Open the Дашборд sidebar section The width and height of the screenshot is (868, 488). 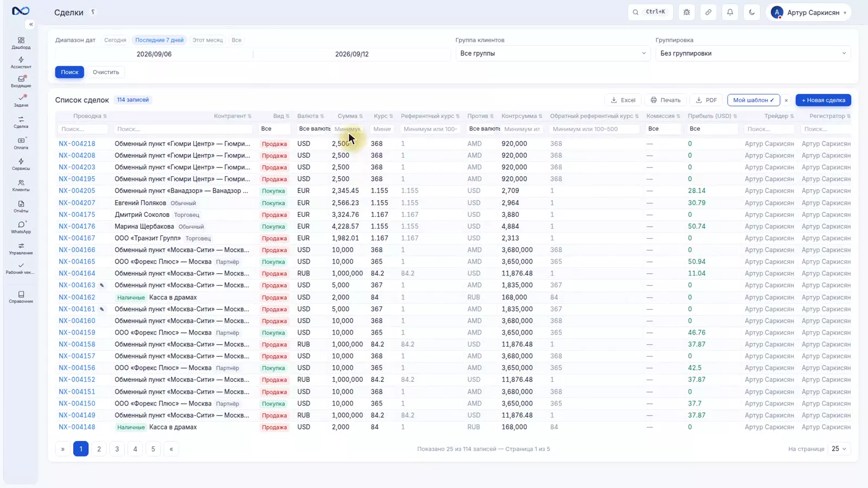(x=21, y=43)
